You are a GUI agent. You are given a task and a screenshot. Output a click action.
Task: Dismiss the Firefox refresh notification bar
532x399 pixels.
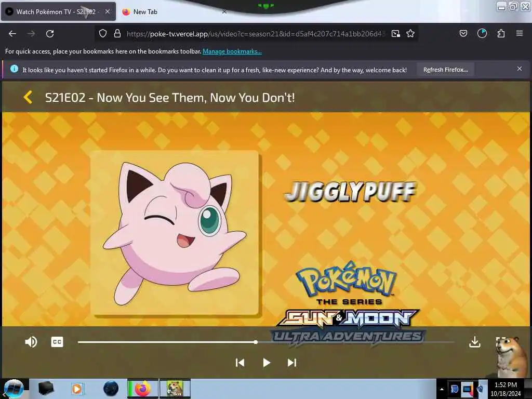[x=520, y=69]
